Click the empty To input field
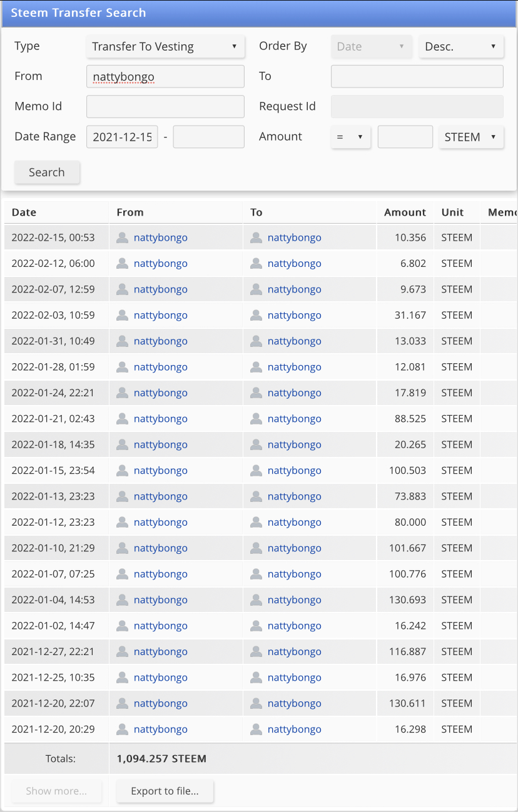 pos(417,77)
